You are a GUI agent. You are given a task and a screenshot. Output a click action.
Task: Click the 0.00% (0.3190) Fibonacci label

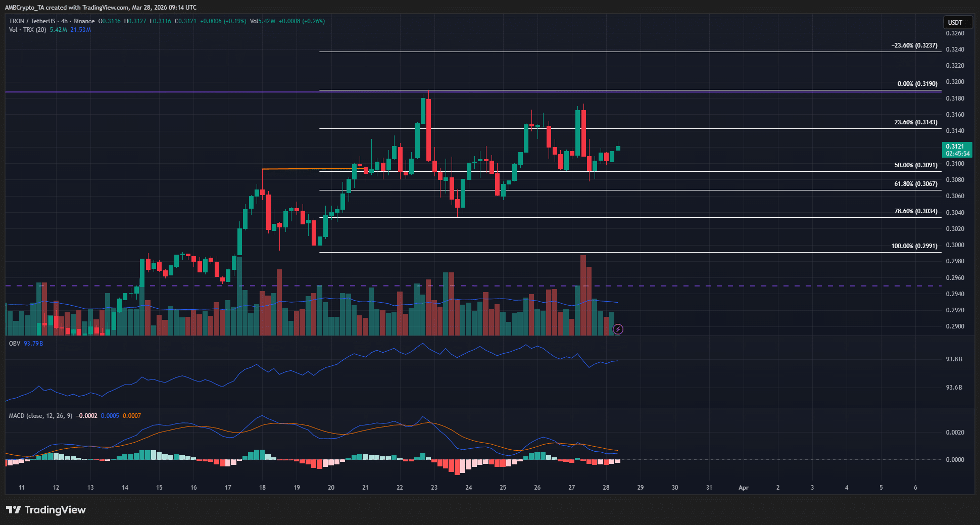pos(917,84)
